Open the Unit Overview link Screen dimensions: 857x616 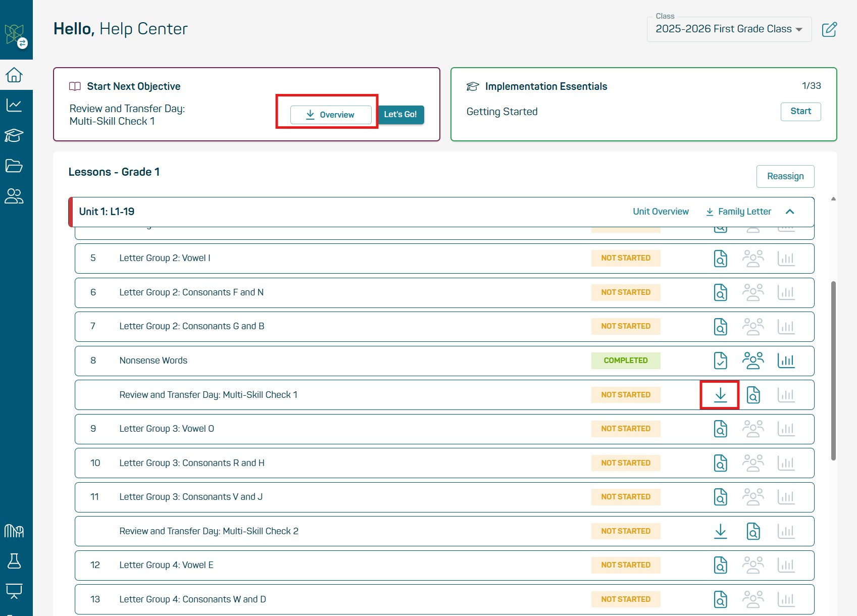[661, 212]
